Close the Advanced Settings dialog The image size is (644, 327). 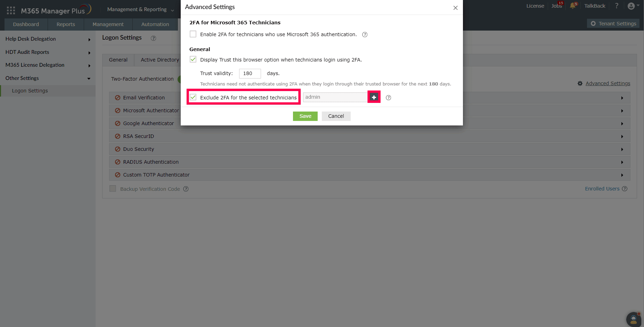[x=455, y=8]
